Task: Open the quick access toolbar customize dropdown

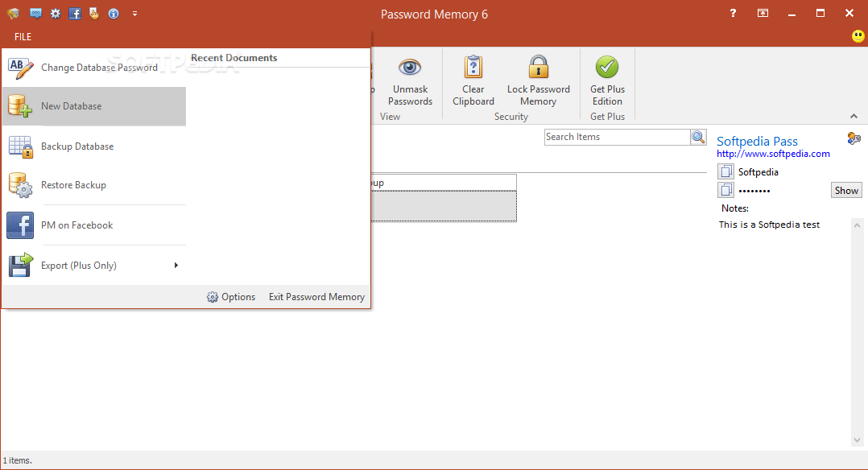Action: [134, 14]
